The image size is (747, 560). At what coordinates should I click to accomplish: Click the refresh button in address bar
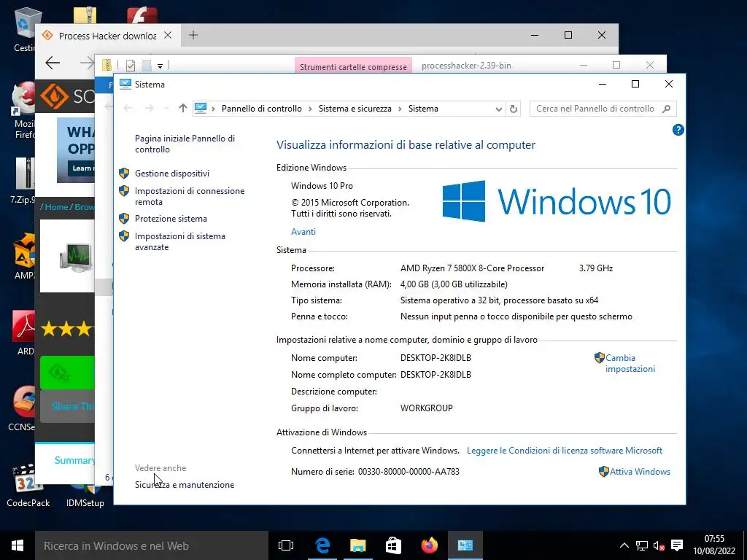pos(513,109)
